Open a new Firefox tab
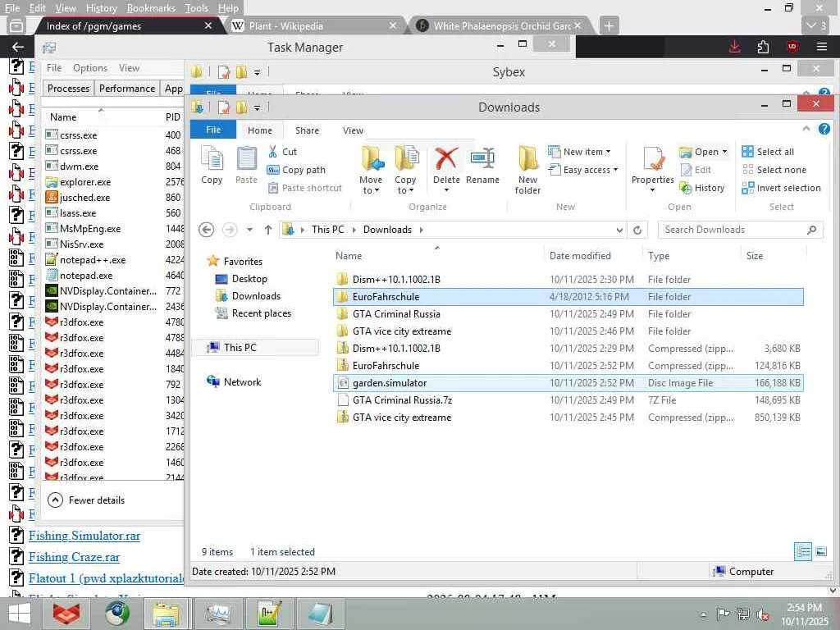The height and width of the screenshot is (630, 840). coord(609,25)
